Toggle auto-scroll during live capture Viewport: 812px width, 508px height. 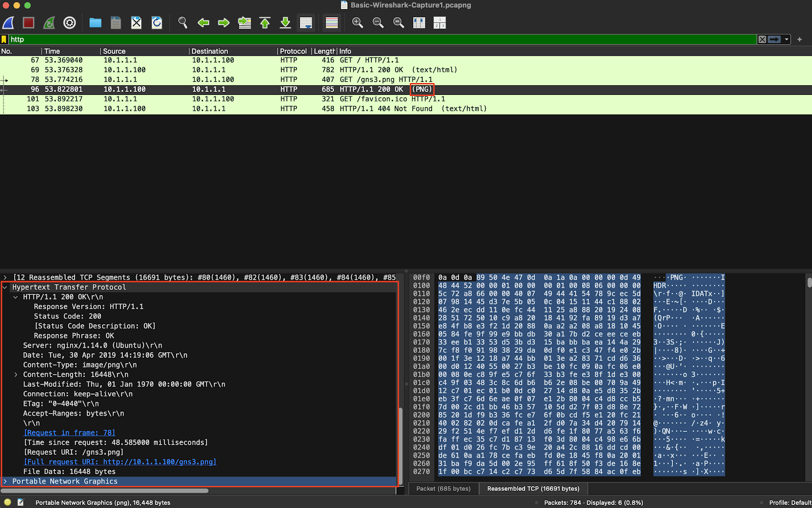pos(306,23)
